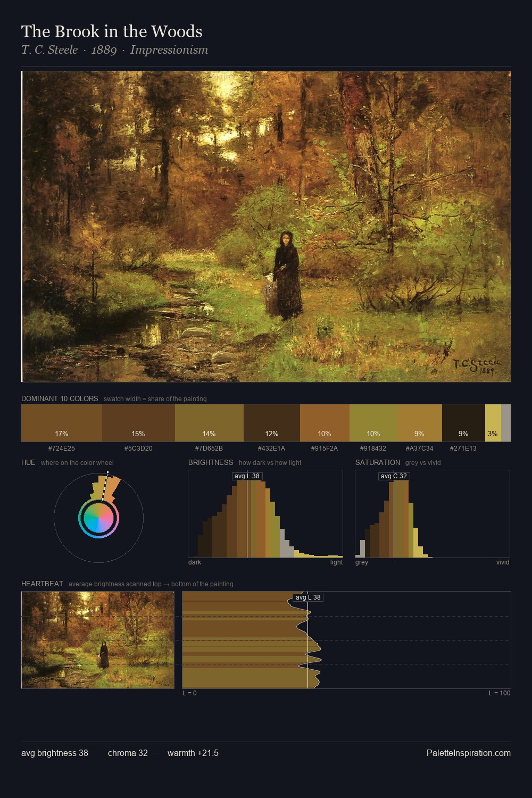Screen dimensions: 532x798
Task: Click the 'warmth +21.5' footer text
Action: point(193,753)
